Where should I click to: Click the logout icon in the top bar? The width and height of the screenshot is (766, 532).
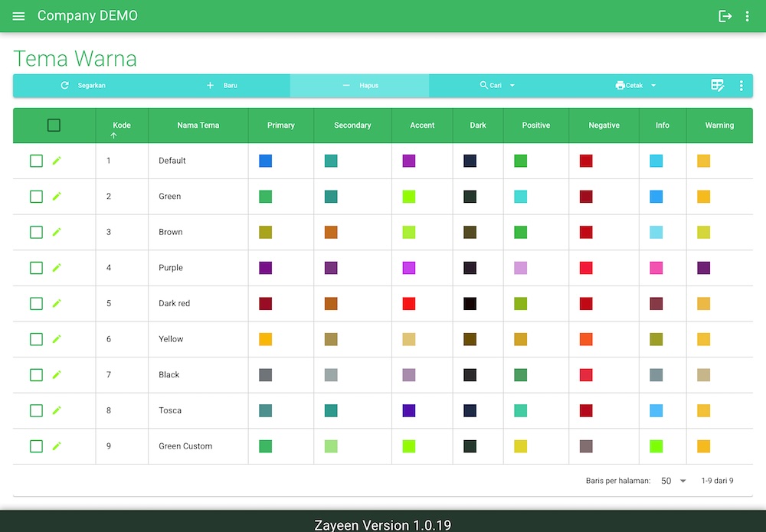coord(725,15)
